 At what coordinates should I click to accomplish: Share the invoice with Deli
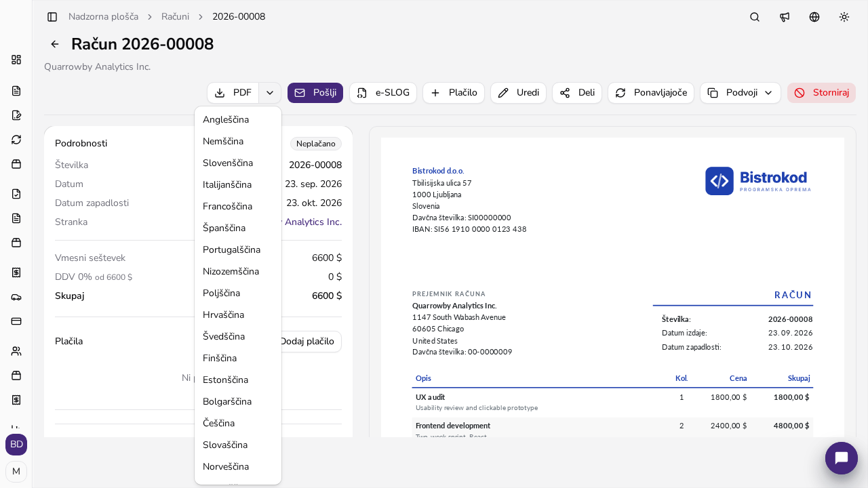click(x=577, y=93)
